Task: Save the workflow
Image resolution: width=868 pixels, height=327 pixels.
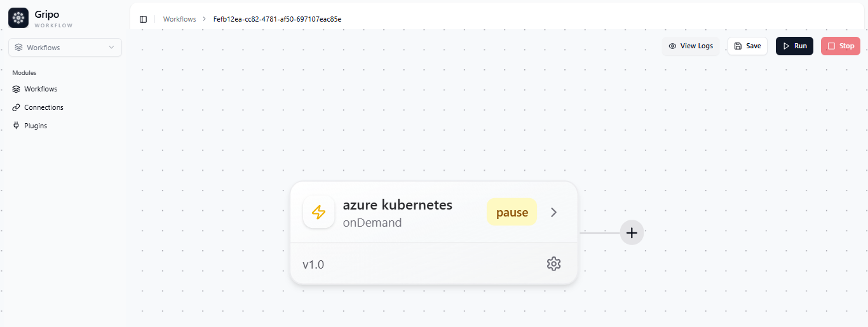Action: click(x=747, y=46)
